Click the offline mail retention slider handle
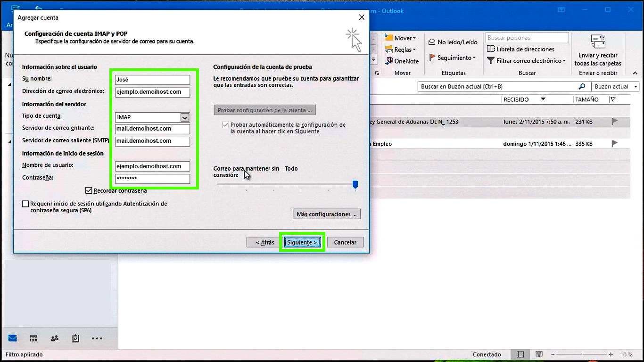644x362 pixels. 355,184
